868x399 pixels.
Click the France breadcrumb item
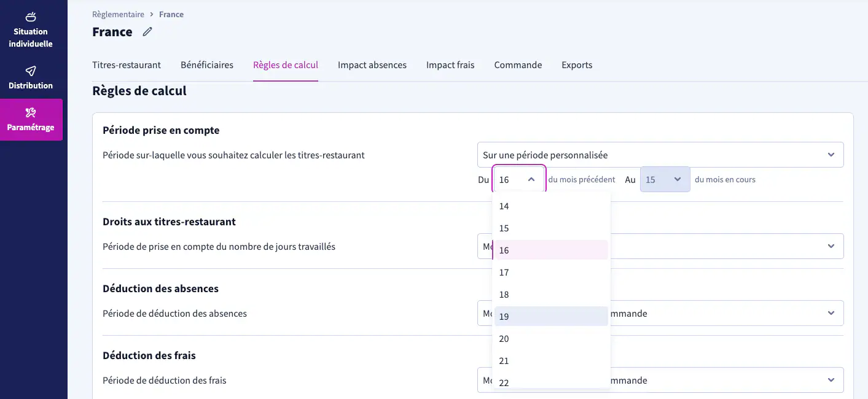coord(171,14)
